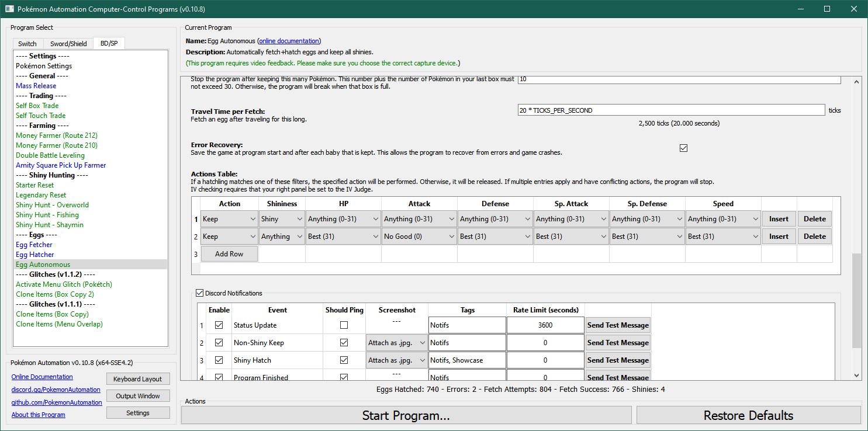Click the settings panel vertical scrollbar

click(x=857, y=301)
